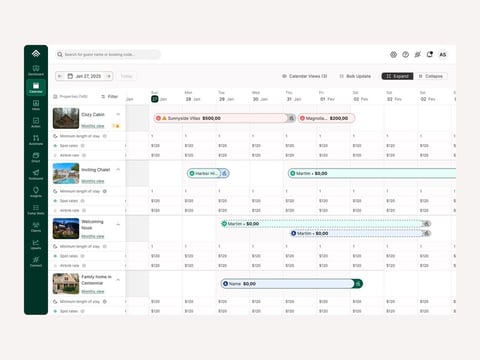Open the Welcoming Nook property thumbnail
The image size is (480, 360).
[66, 228]
